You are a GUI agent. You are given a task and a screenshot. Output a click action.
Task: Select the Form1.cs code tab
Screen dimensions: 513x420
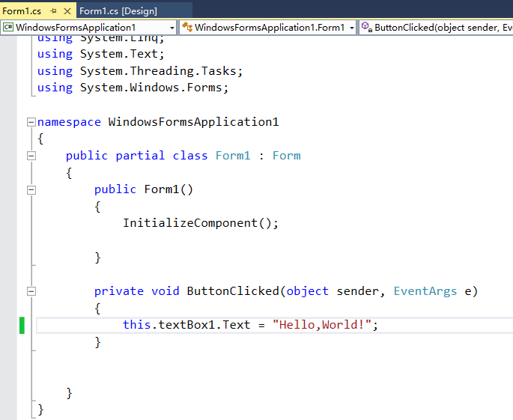(x=22, y=11)
